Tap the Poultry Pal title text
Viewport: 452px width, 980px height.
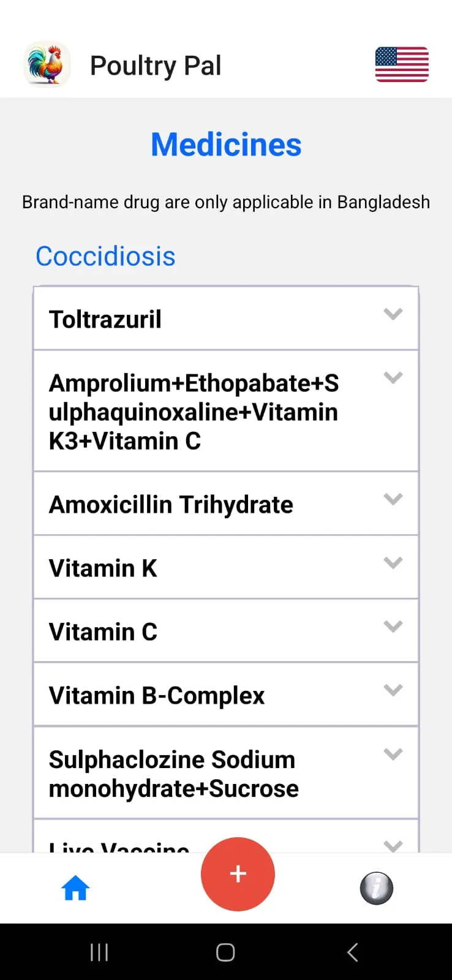click(156, 66)
